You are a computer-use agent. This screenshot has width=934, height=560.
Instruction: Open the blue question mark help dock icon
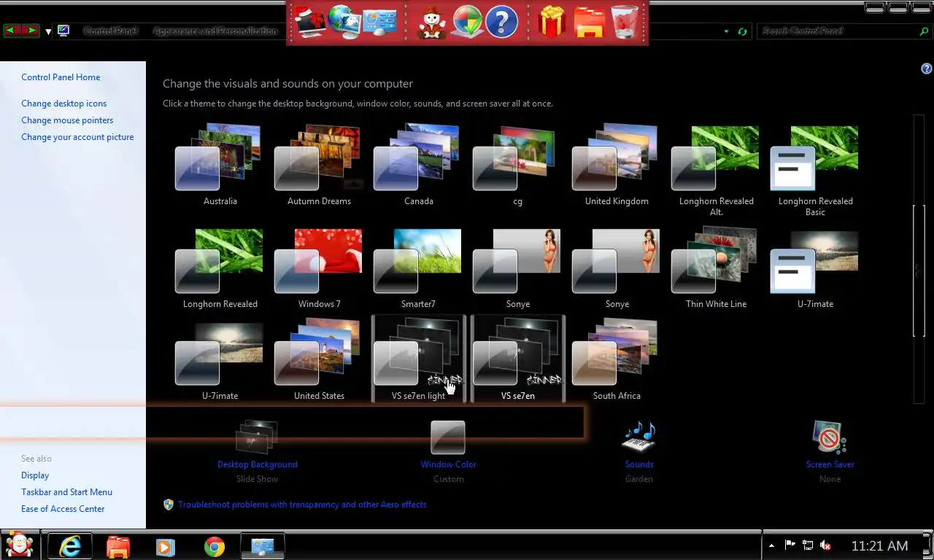coord(501,23)
